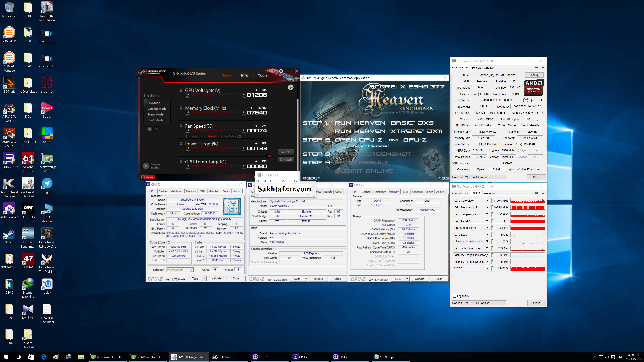644x362 pixels.
Task: Click Default button in GPU Tweak
Action: [286, 159]
